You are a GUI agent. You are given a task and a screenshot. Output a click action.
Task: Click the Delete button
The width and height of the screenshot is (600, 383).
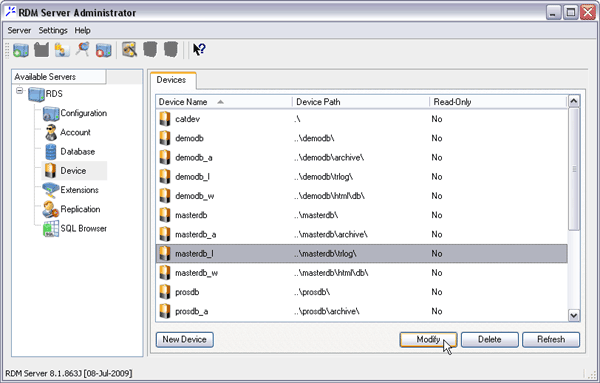tap(490, 339)
